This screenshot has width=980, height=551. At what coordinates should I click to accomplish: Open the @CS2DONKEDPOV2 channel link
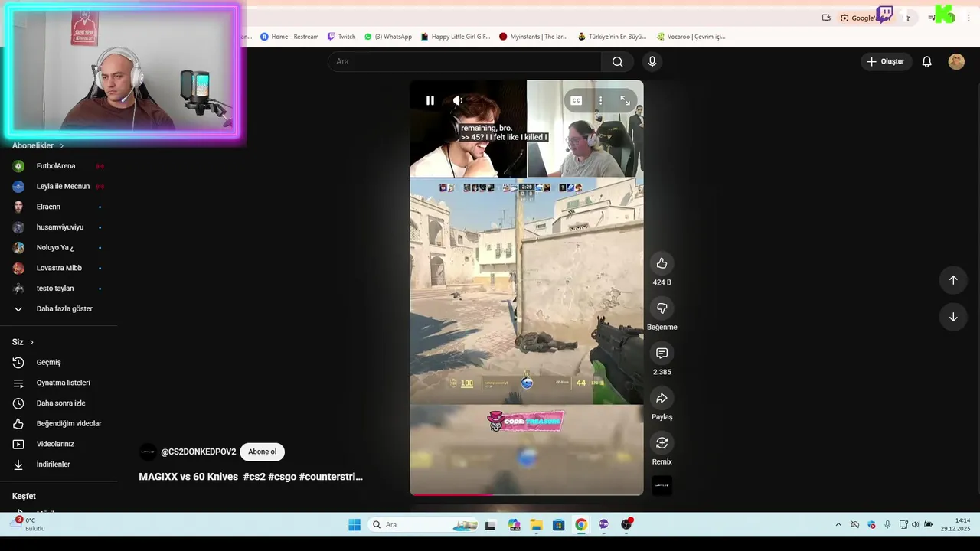pyautogui.click(x=198, y=452)
